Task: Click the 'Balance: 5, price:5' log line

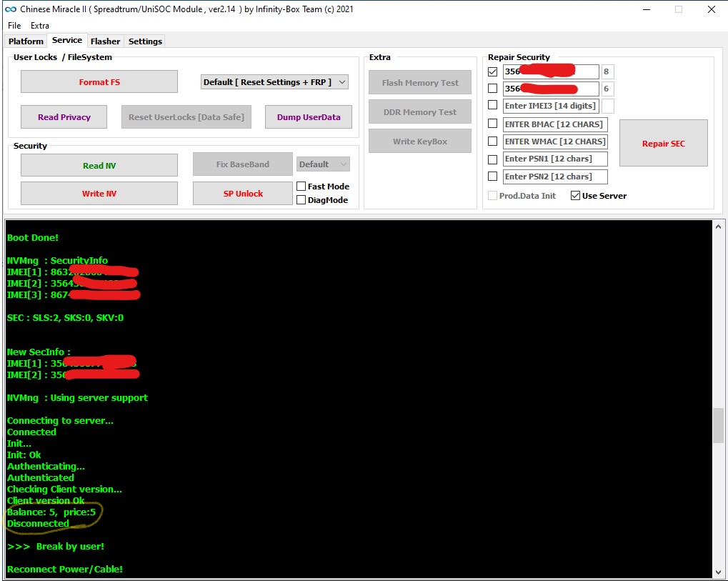Action: click(51, 512)
